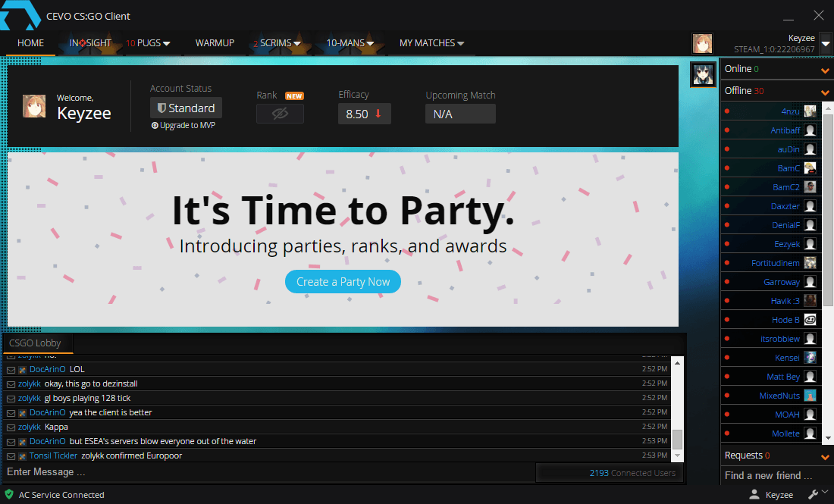
Task: Click the mail icon beside DocArinO LOL
Action: [11, 370]
